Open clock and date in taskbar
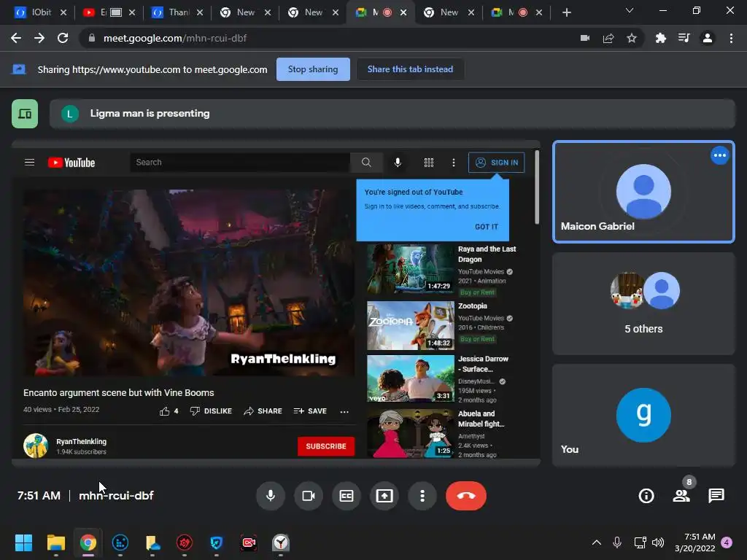Image resolution: width=747 pixels, height=560 pixels. pos(695,542)
